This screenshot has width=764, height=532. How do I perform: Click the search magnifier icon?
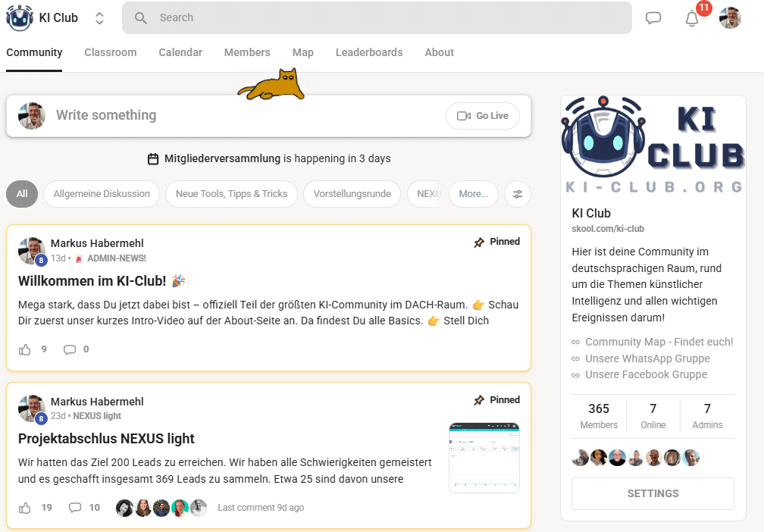click(141, 18)
